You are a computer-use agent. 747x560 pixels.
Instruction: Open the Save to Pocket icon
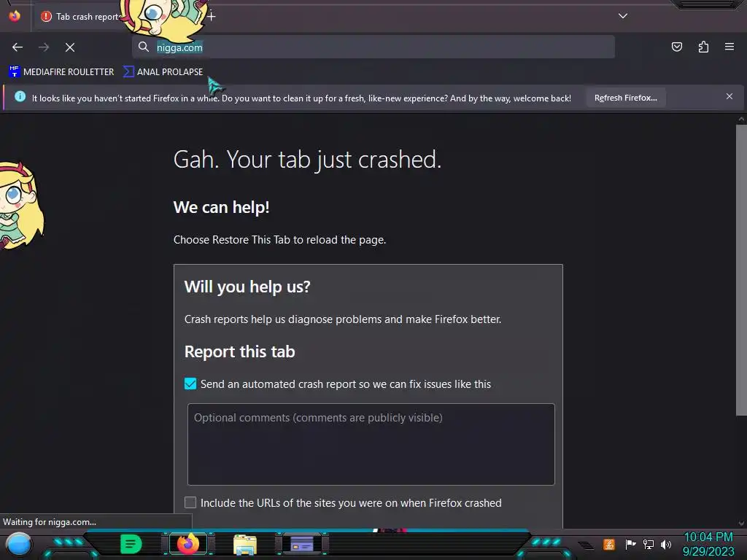(677, 47)
